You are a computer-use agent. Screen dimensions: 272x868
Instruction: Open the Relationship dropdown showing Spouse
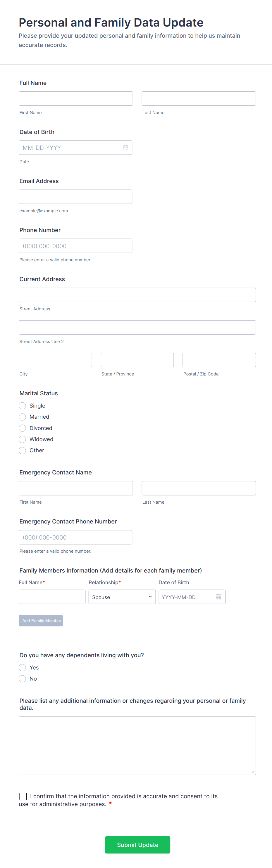(122, 597)
